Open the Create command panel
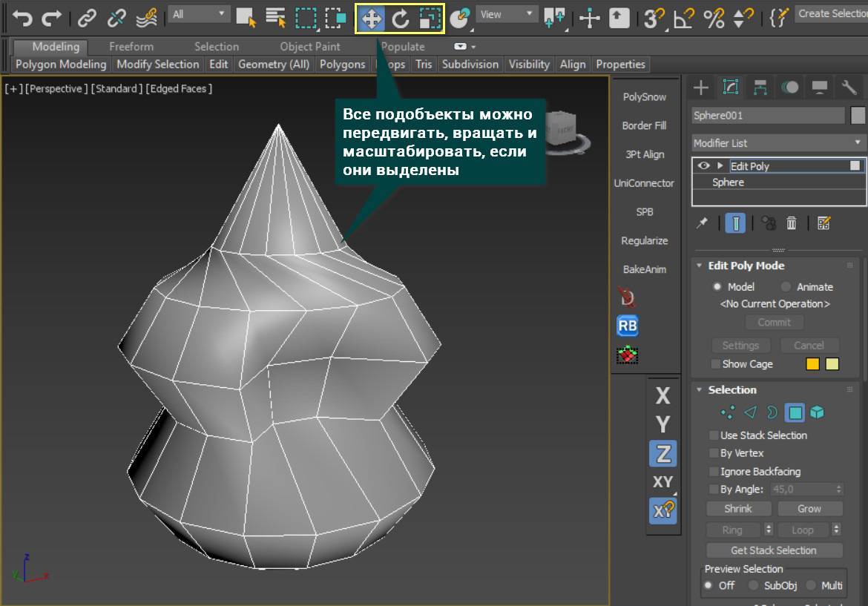Screen dimensions: 868x606 pyautogui.click(x=700, y=88)
